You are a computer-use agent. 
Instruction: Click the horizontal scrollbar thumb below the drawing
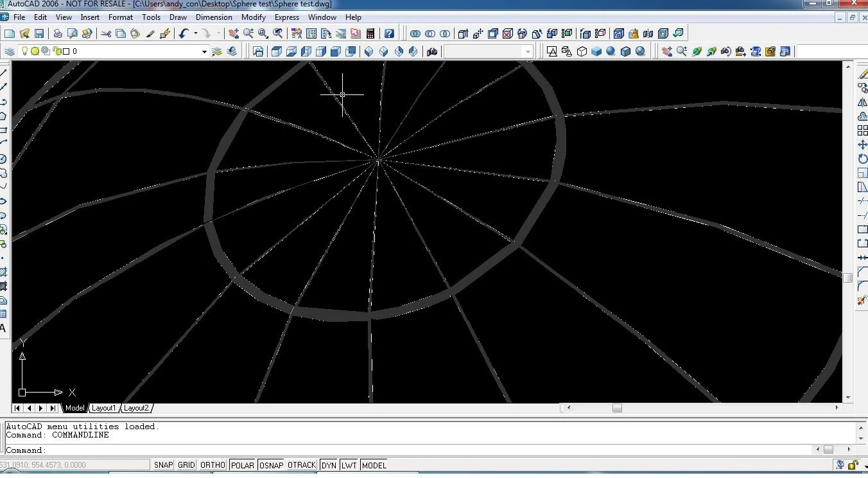(x=617, y=408)
